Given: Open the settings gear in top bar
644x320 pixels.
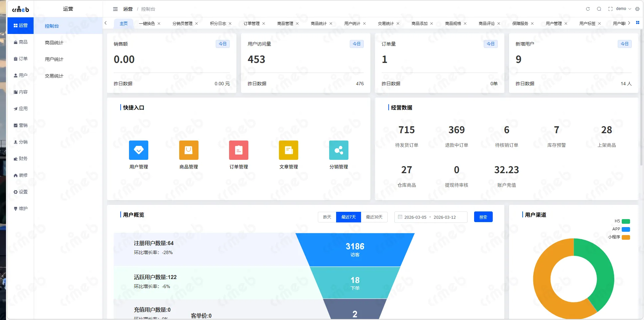Looking at the screenshot, I should point(637,9).
